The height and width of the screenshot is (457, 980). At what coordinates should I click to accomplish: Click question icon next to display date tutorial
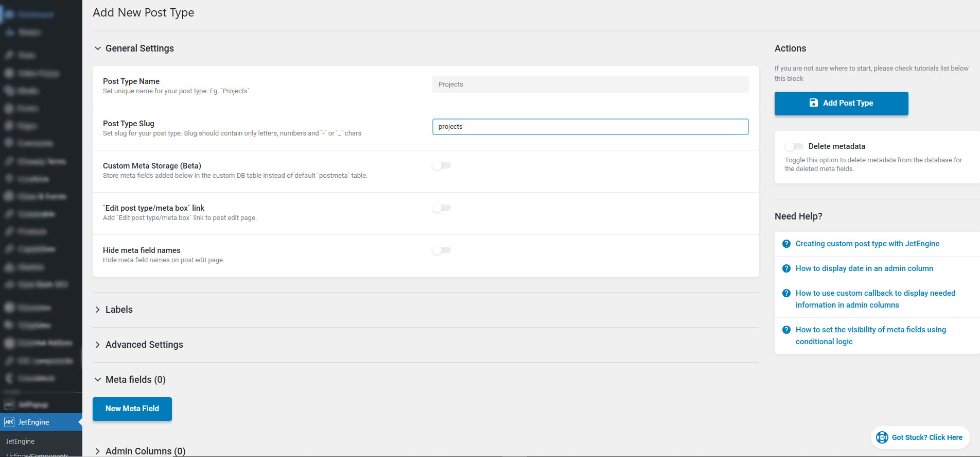(786, 268)
